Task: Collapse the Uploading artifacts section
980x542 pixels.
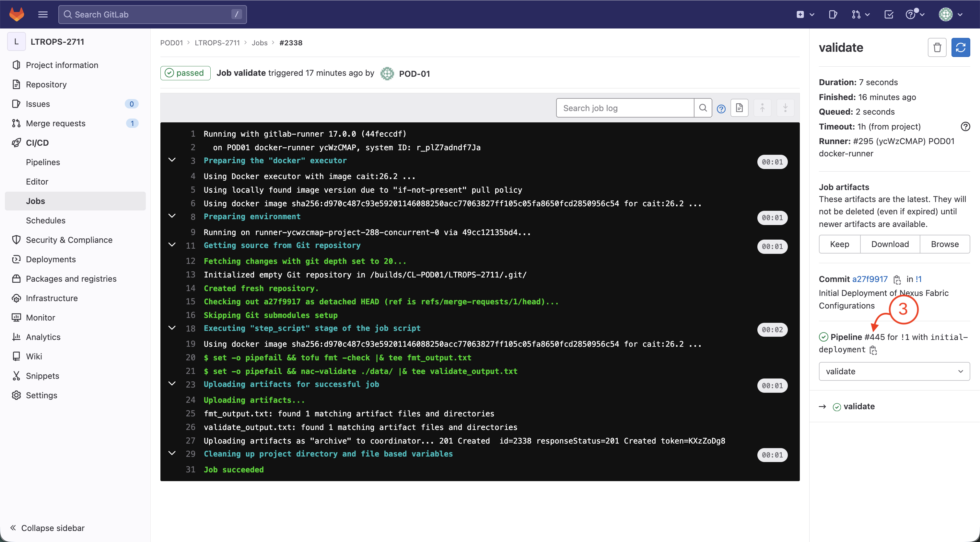Action: pyautogui.click(x=172, y=383)
